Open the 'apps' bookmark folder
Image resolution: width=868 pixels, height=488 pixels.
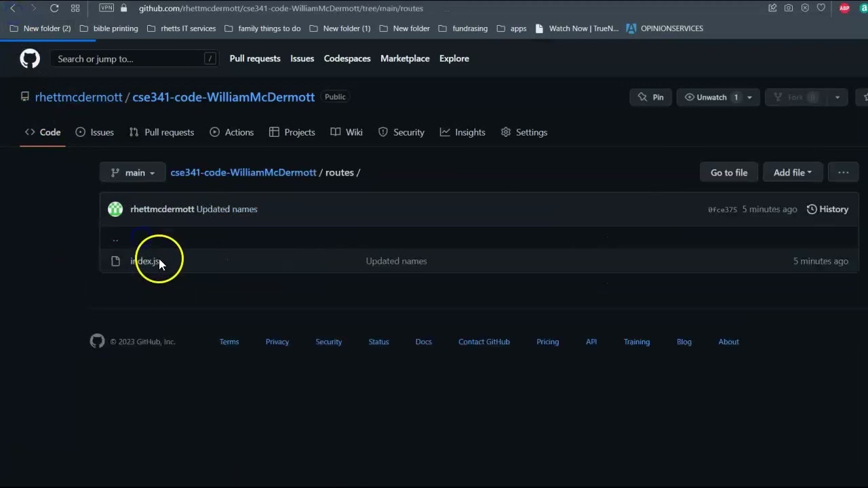click(511, 28)
